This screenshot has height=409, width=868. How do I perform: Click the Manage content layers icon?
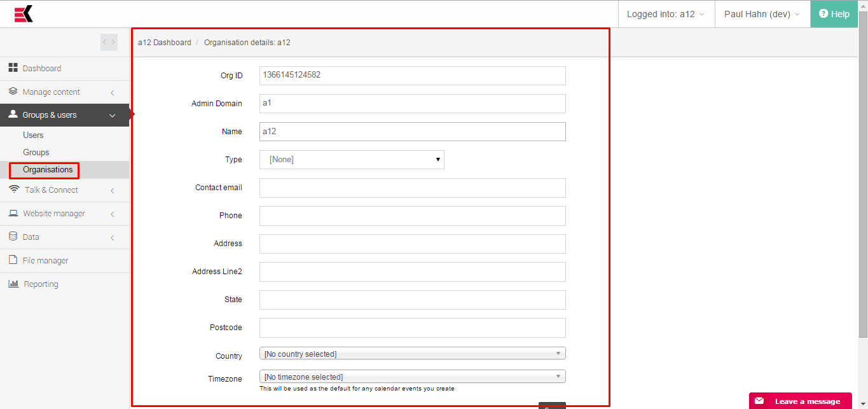click(x=13, y=91)
